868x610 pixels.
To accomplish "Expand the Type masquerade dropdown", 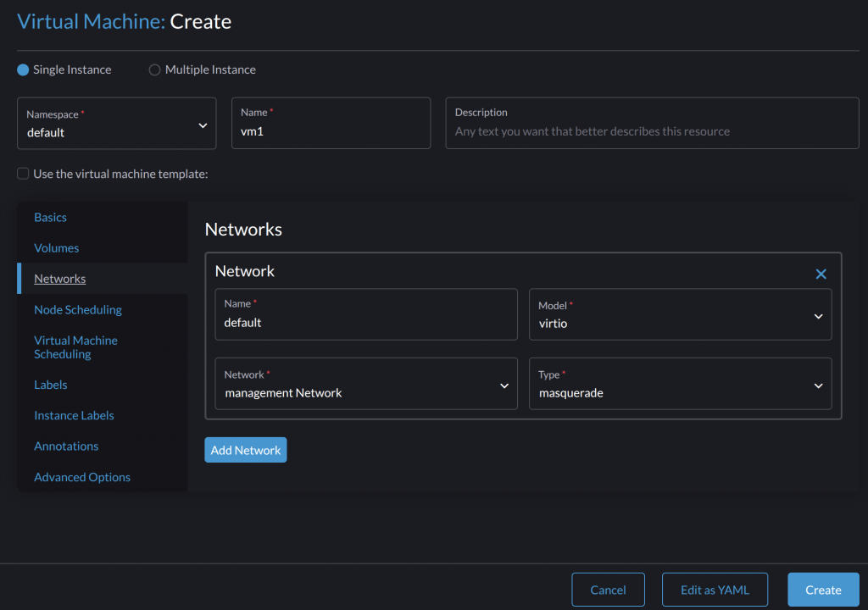I will point(680,384).
